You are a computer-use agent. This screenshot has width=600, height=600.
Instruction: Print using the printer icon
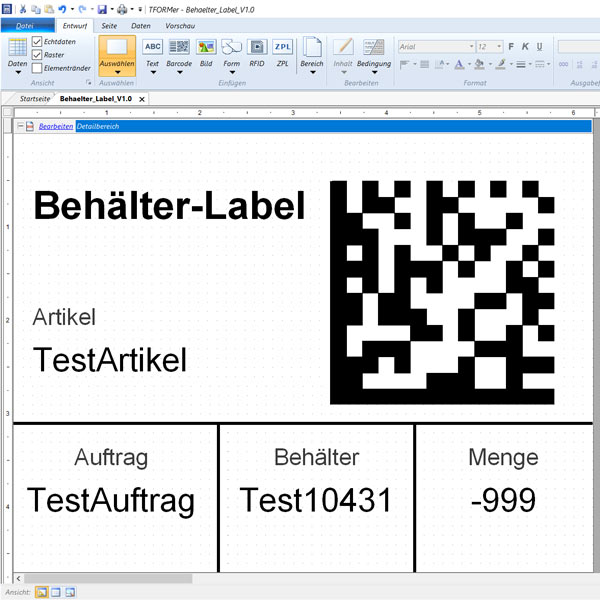point(122,9)
